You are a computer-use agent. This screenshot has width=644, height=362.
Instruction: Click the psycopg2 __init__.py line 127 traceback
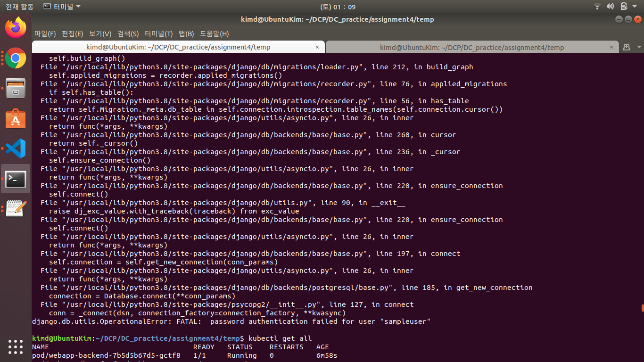pyautogui.click(x=227, y=304)
